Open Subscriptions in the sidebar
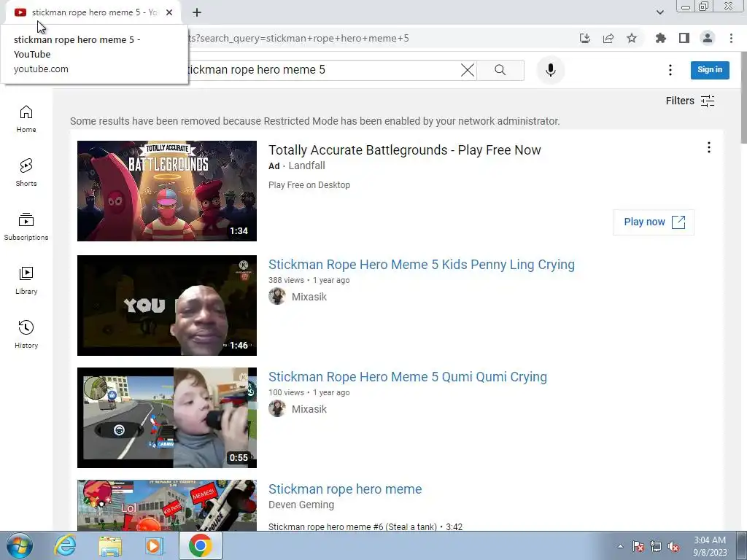 (26, 227)
